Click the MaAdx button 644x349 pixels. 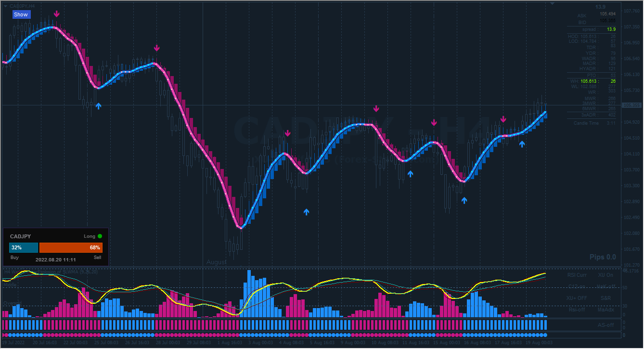pos(605,310)
